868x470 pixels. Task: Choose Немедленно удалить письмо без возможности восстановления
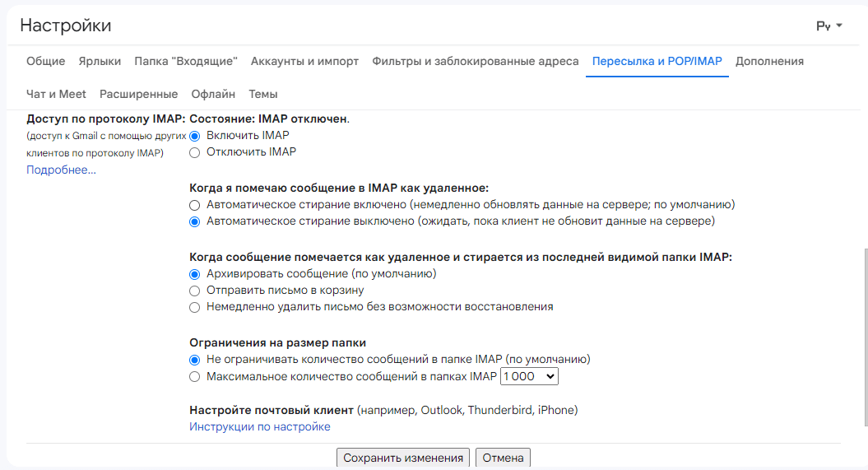pyautogui.click(x=194, y=308)
